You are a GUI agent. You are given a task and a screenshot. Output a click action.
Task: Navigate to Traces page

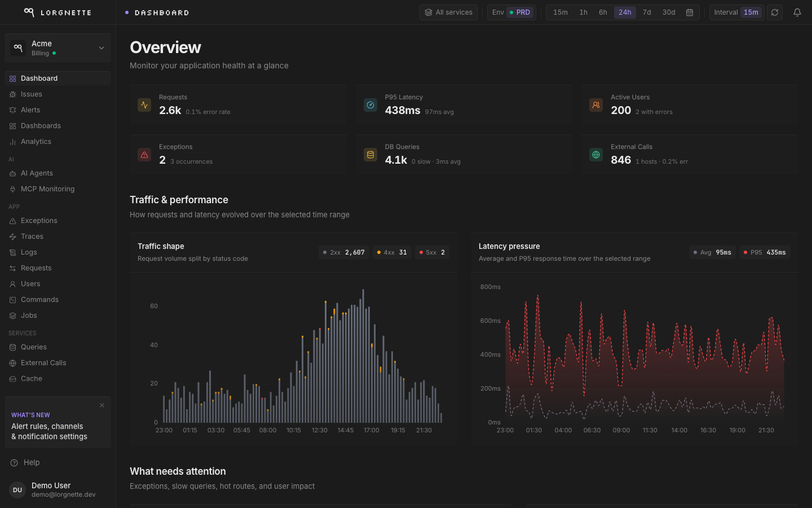point(58,237)
